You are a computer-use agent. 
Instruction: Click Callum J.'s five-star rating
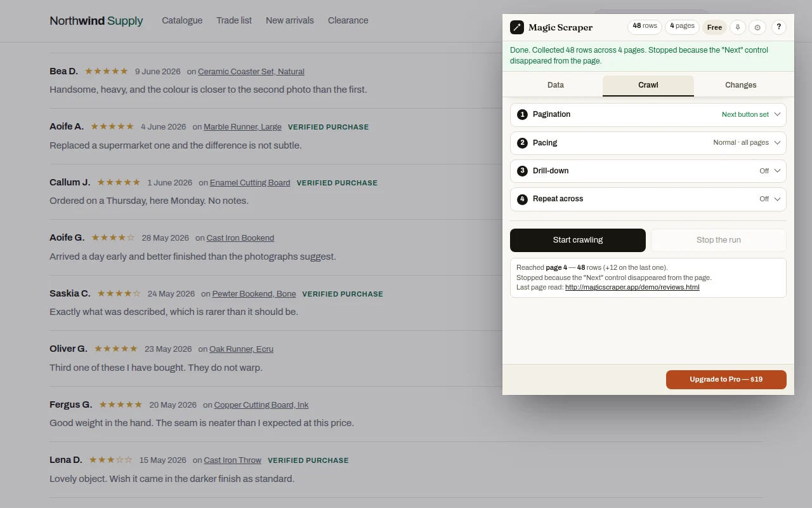119,182
